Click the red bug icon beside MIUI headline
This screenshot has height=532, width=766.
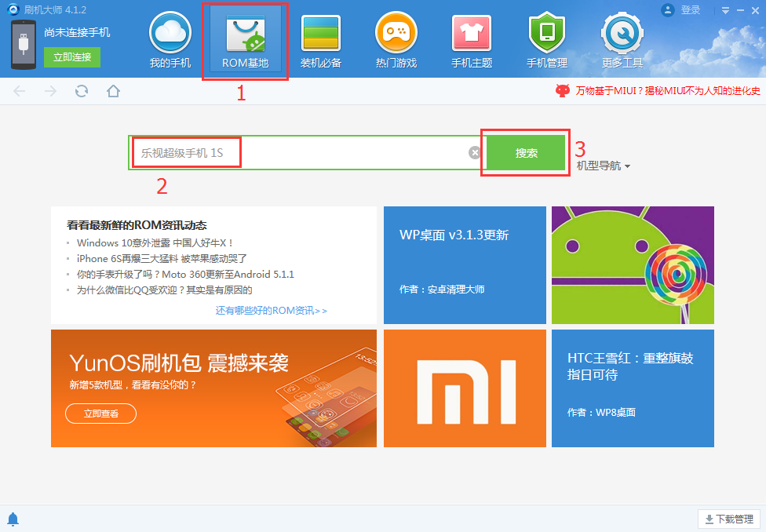point(562,90)
